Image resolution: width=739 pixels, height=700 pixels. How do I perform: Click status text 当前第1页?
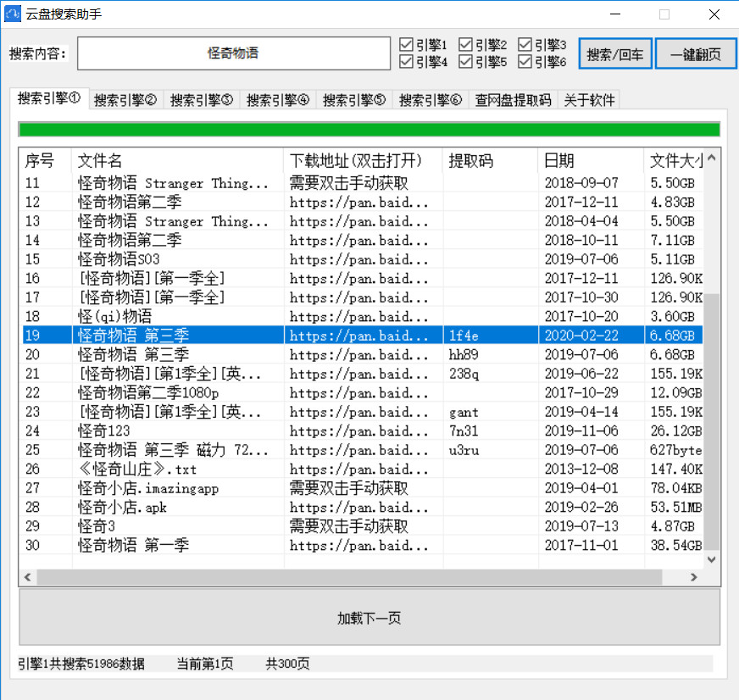click(205, 664)
